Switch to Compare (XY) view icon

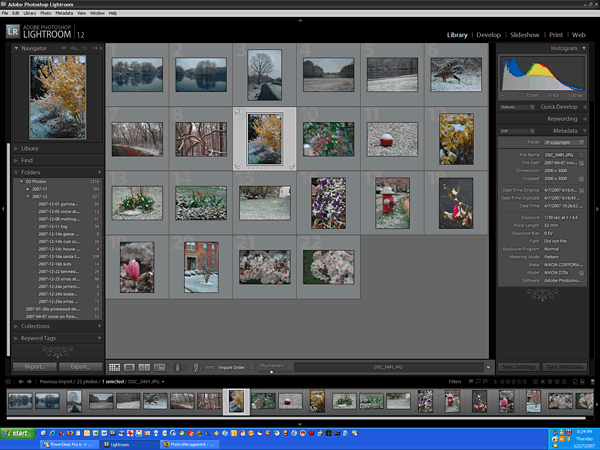tap(144, 367)
